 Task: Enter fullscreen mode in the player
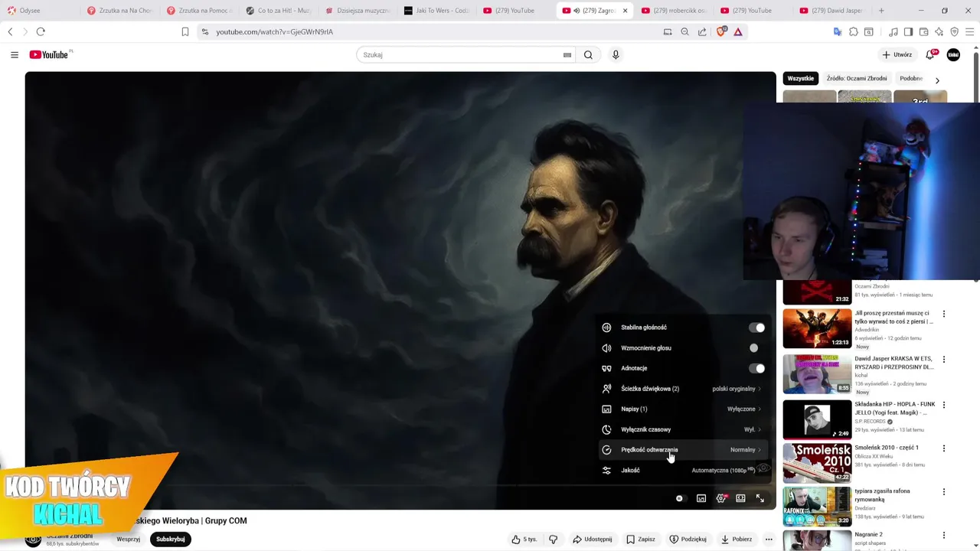(760, 498)
